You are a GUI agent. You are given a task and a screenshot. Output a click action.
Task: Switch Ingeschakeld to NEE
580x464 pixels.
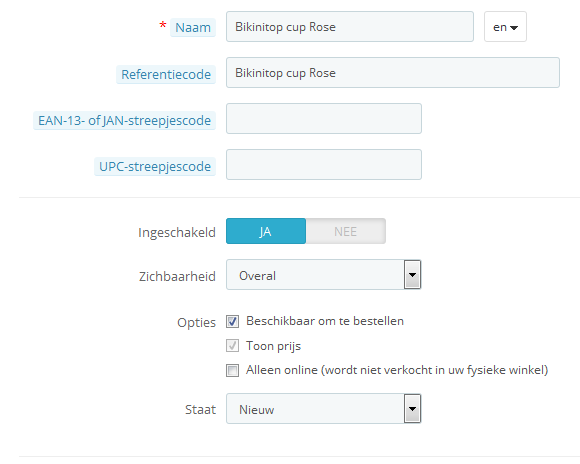[x=345, y=231]
